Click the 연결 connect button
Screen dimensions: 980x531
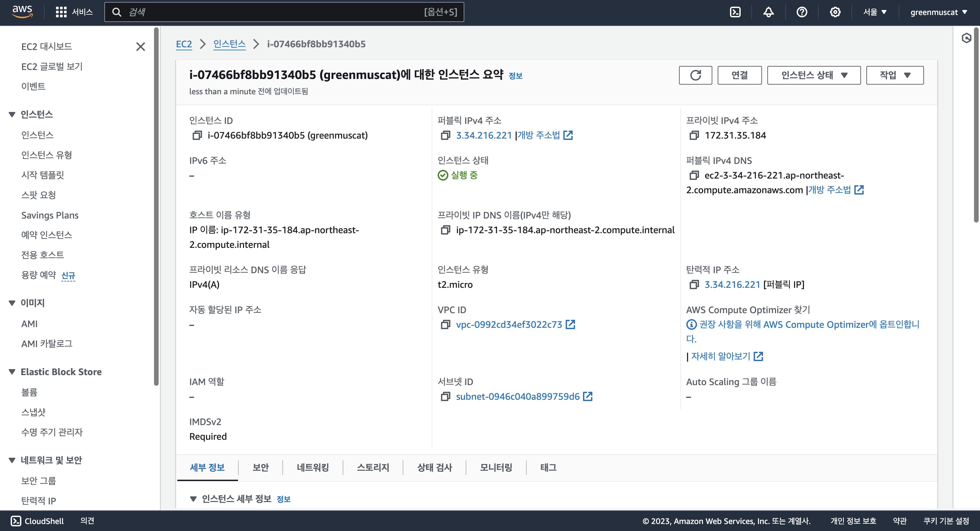click(739, 75)
